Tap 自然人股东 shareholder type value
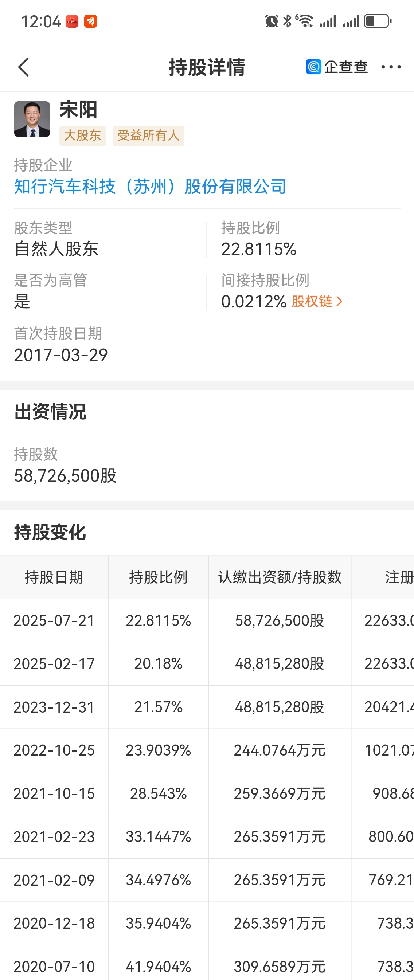Screen dimensions: 414x980 click(56, 249)
